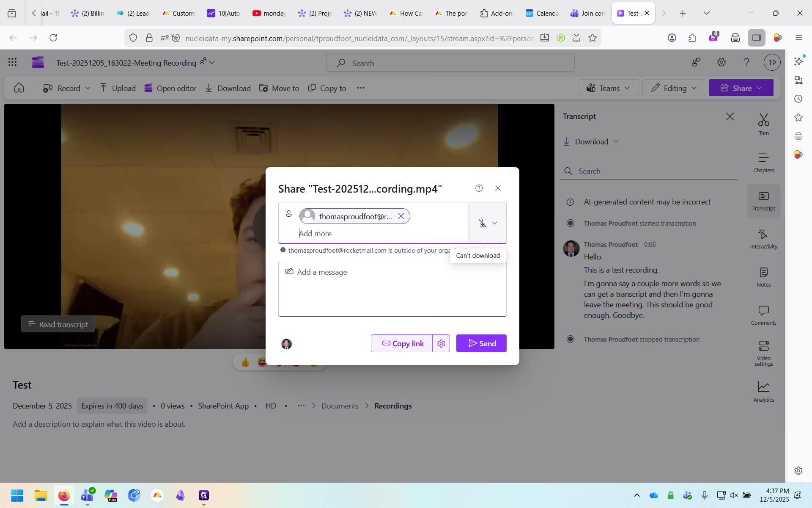Open the Trim tool
The width and height of the screenshot is (812, 508).
[763, 124]
